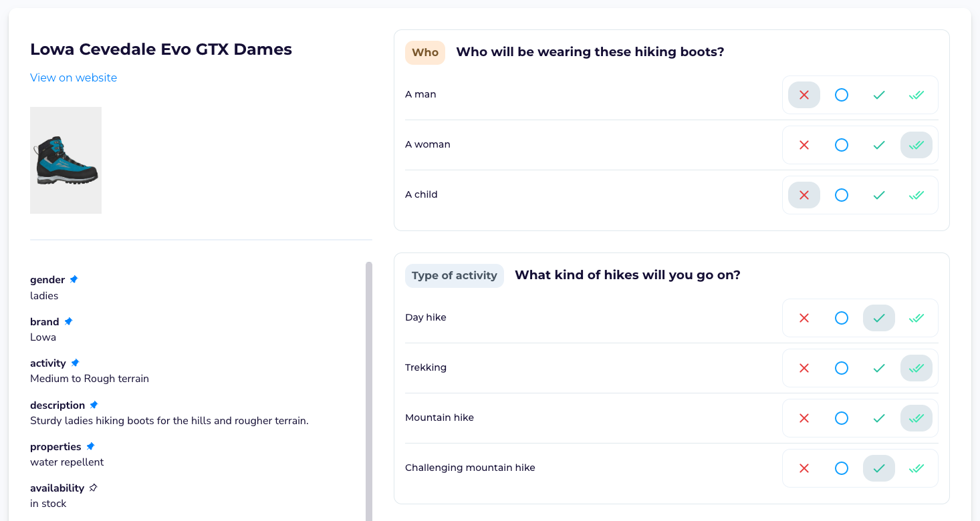
Task: Select red X for Challenging mountain hike
Action: click(804, 468)
